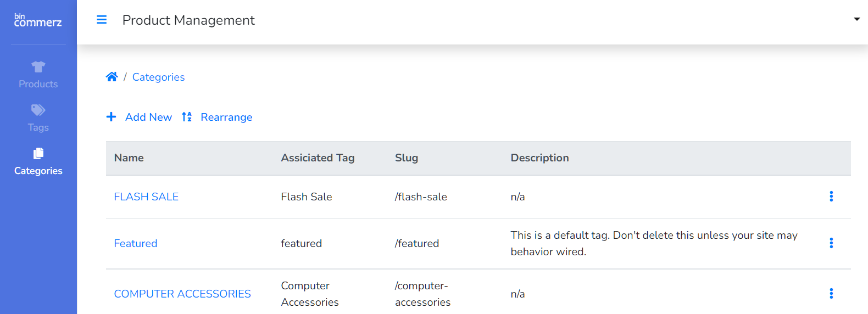The width and height of the screenshot is (868, 314).
Task: Open the Tags sidebar icon
Action: click(38, 110)
